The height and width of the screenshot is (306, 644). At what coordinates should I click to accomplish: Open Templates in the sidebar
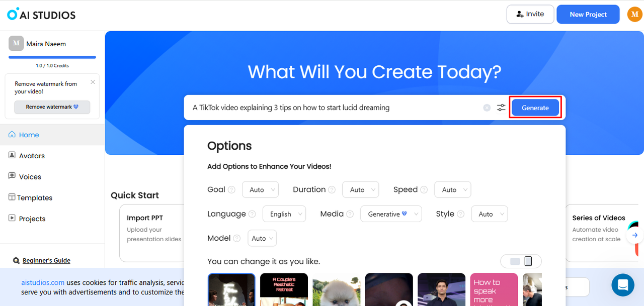click(x=52, y=197)
